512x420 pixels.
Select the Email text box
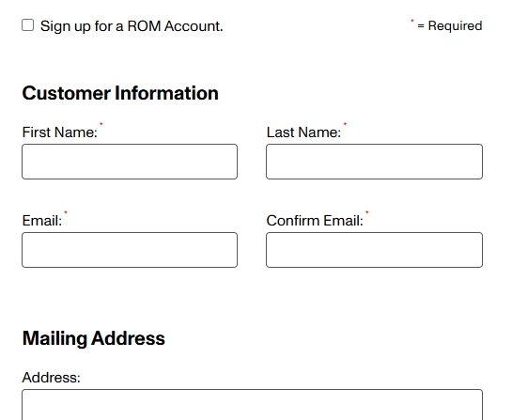click(130, 250)
